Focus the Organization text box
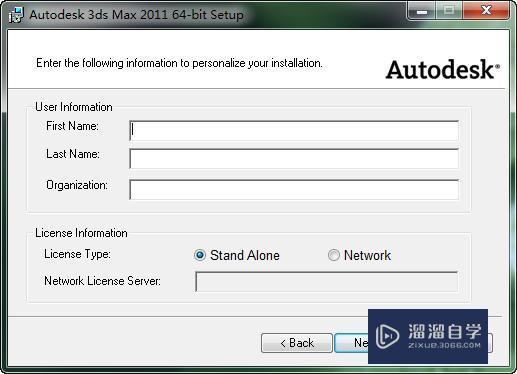 294,190
